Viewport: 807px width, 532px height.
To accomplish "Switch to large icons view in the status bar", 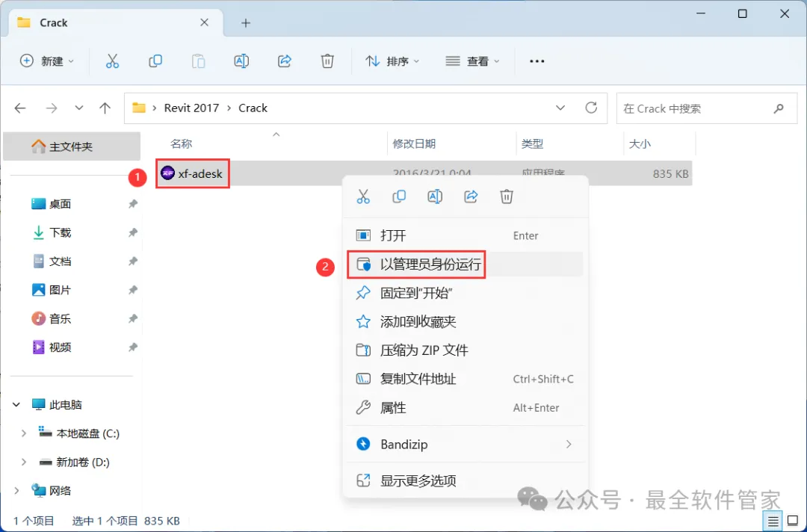I will (793, 522).
